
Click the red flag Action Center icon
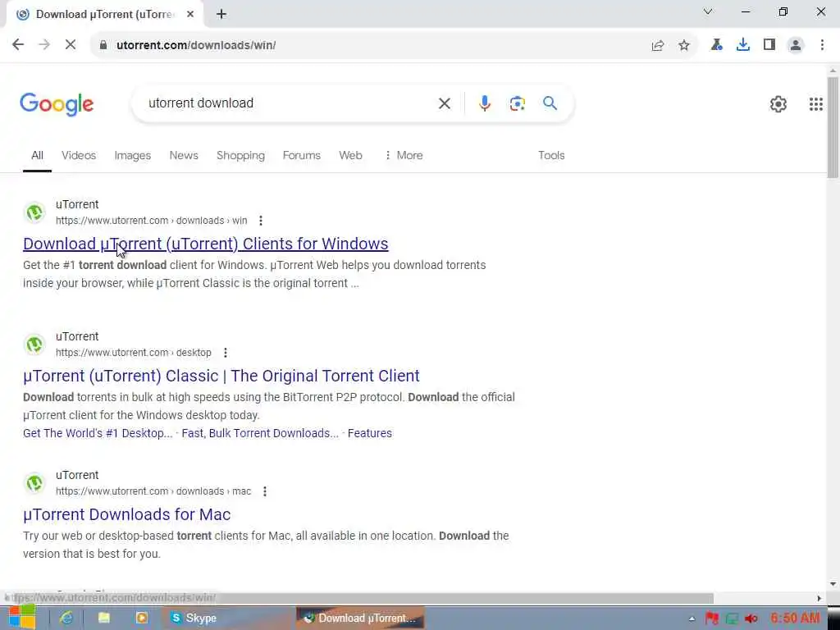click(x=711, y=619)
